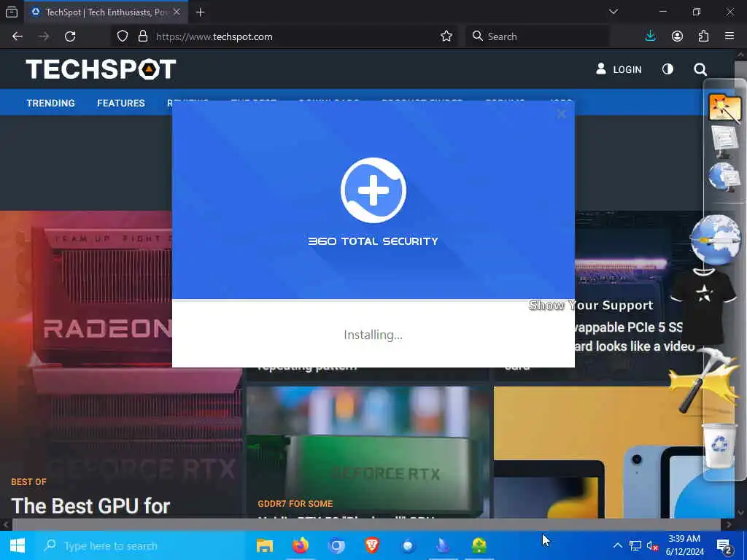Image resolution: width=747 pixels, height=560 pixels.
Task: Click the blue crystal app taskbar icon
Action: [444, 545]
